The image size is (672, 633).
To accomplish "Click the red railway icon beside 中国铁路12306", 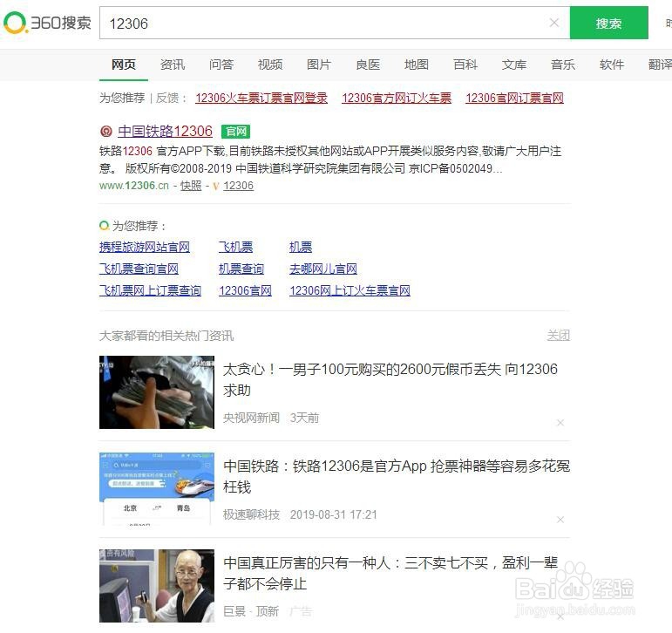I will pos(105,132).
